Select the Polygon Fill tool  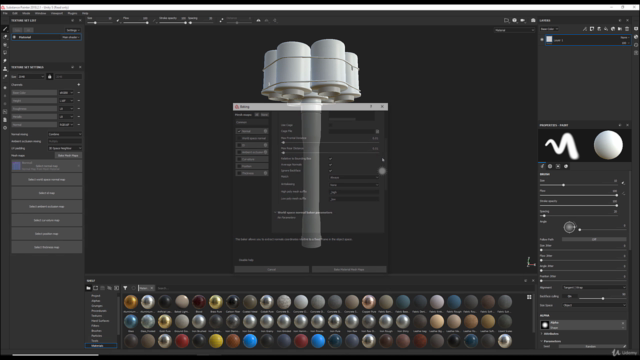pyautogui.click(x=5, y=53)
